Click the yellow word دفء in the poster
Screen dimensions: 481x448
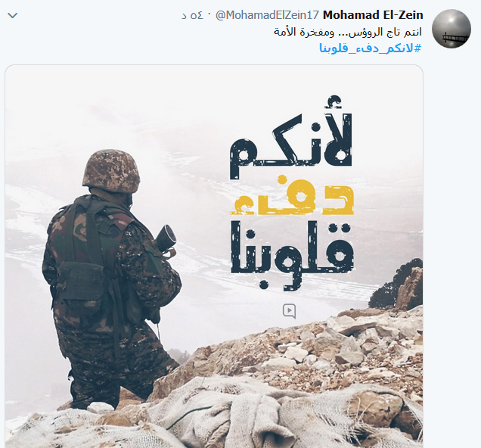(292, 194)
